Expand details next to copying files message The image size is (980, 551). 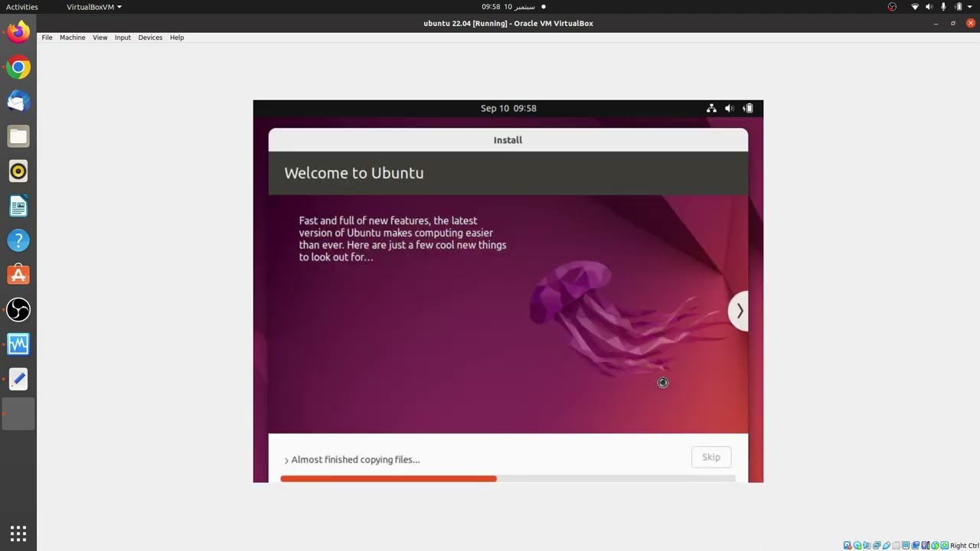pos(286,461)
